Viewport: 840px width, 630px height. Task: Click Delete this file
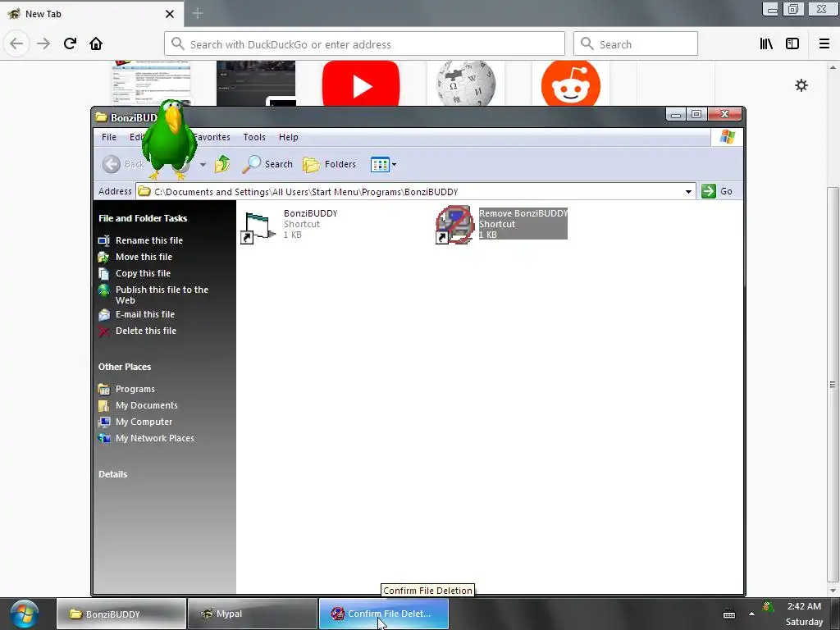[x=146, y=331]
